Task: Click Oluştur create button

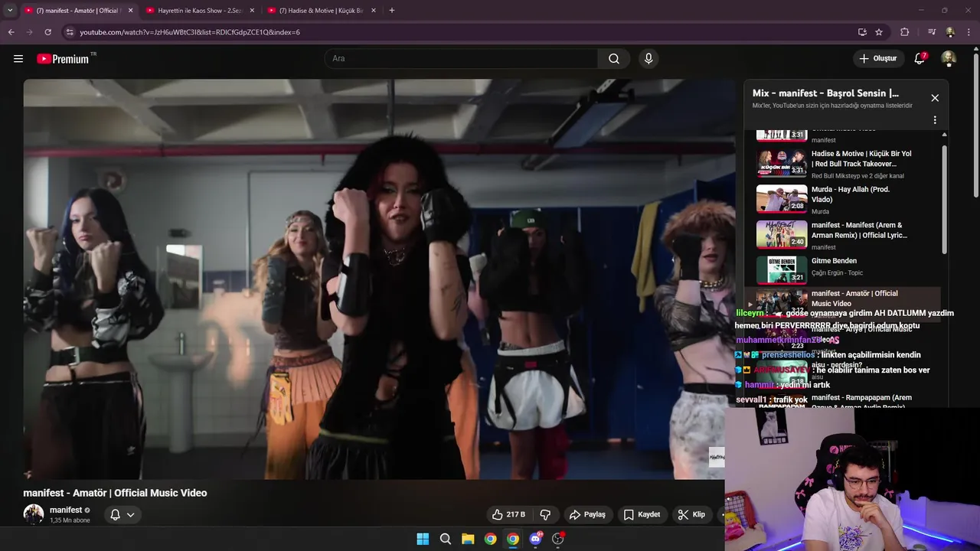Action: (x=877, y=59)
